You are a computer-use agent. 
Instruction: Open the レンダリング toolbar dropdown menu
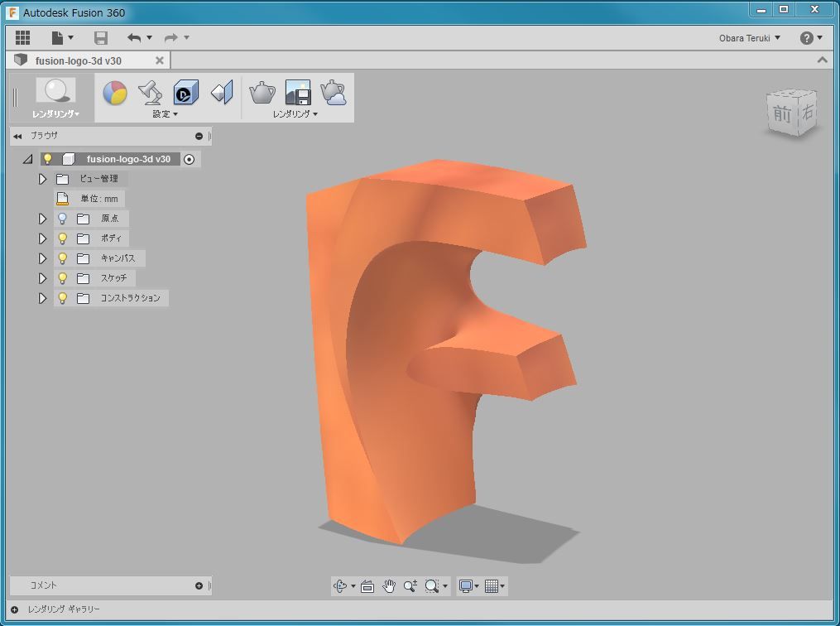295,114
